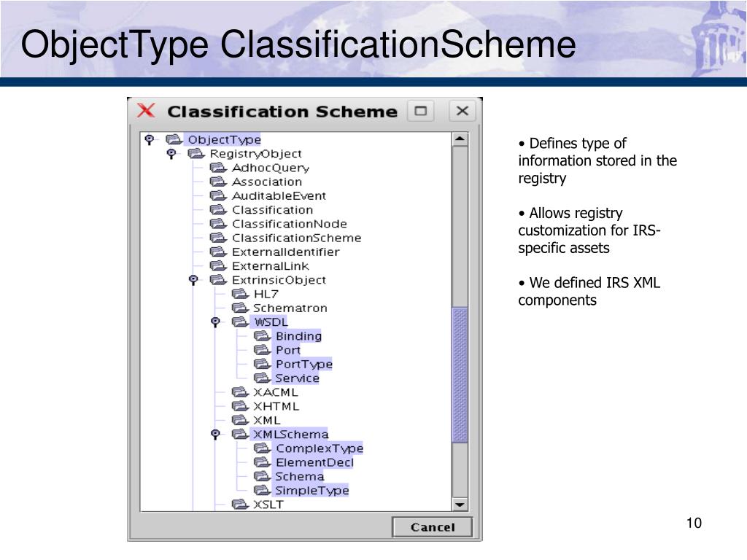The image size is (747, 560).
Task: Collapse the XMLSchema node handle
Action: [215, 435]
